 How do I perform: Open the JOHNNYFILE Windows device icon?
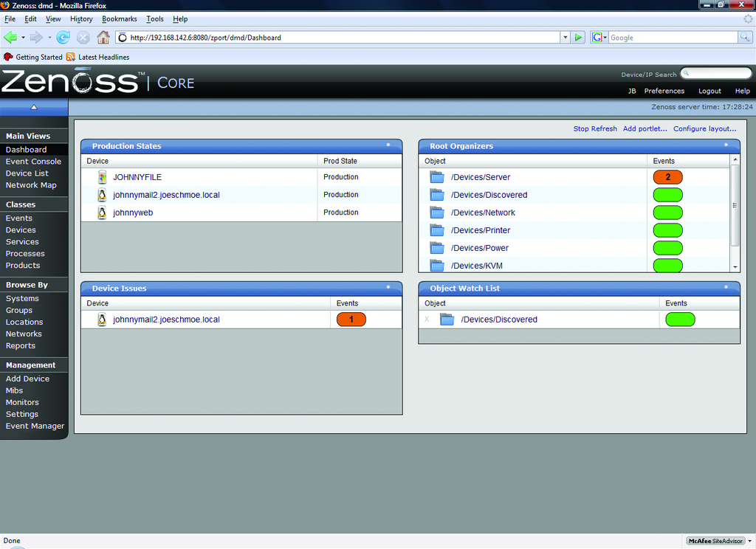click(x=103, y=177)
